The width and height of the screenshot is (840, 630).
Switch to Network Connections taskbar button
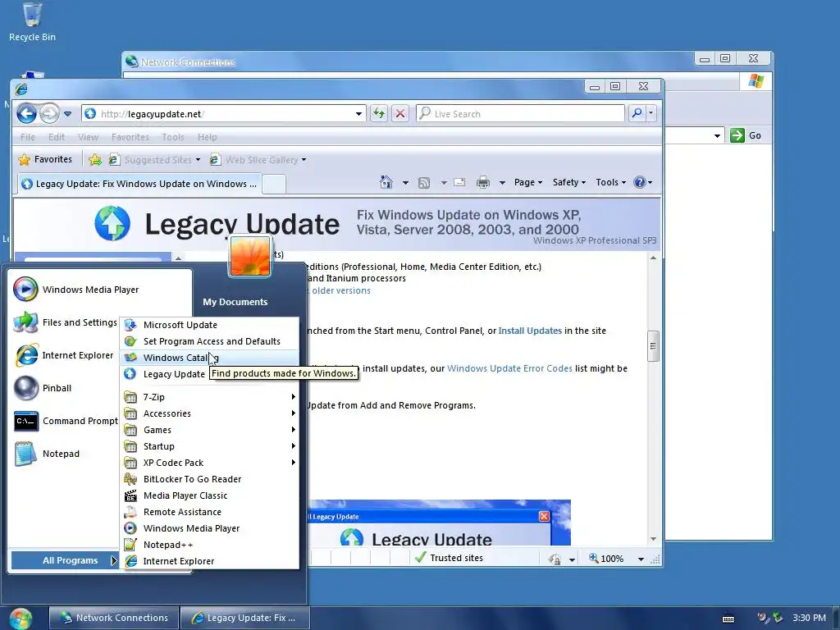click(113, 618)
